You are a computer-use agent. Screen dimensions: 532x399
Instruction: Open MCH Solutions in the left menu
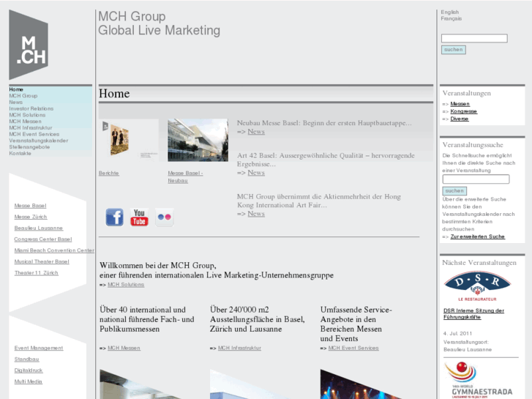(27, 115)
